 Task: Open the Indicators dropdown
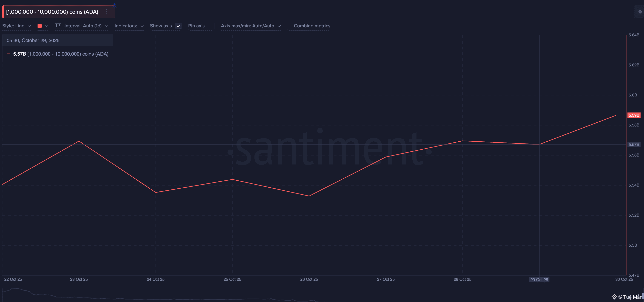(x=129, y=26)
